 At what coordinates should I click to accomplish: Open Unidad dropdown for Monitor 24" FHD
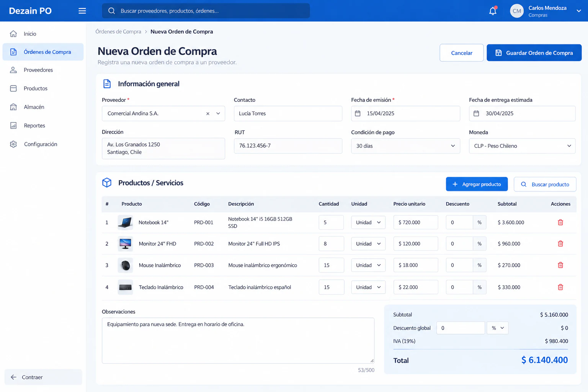tap(368, 244)
